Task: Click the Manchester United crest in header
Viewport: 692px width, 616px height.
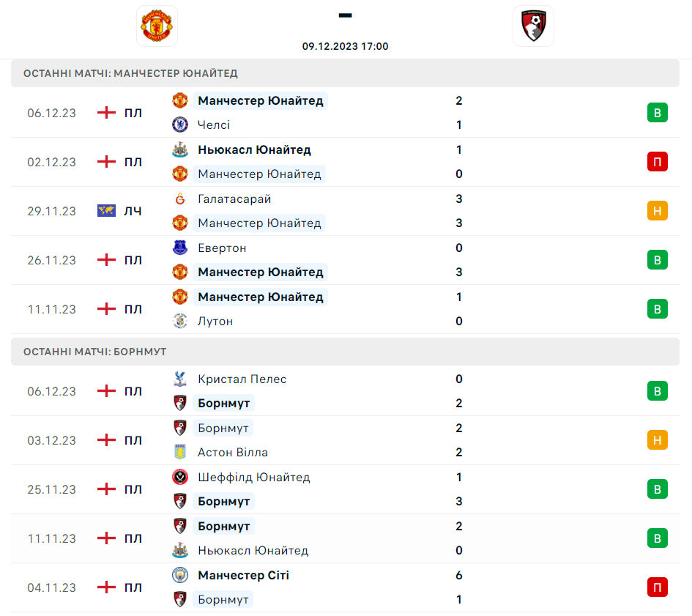Action: 157,26
